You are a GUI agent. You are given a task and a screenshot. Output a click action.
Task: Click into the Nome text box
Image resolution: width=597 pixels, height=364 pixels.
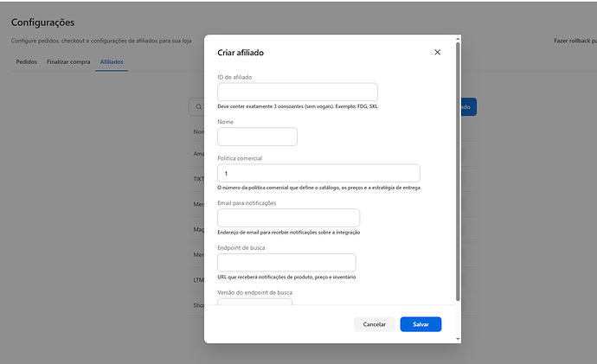click(257, 137)
